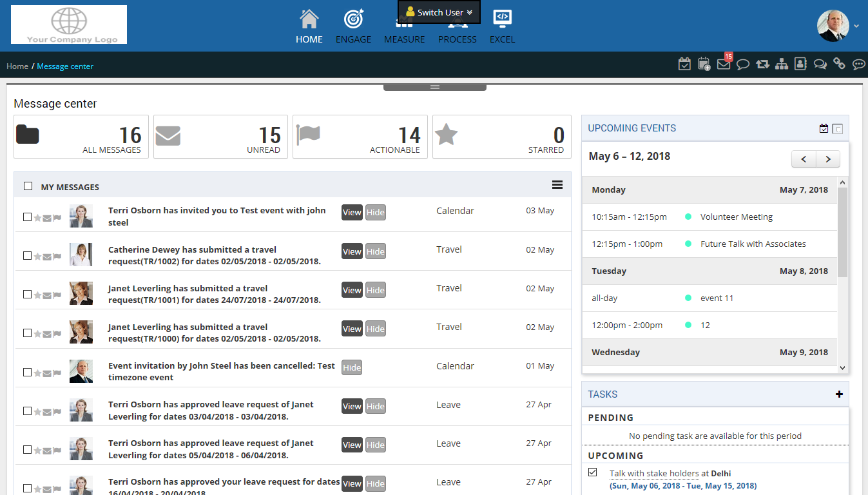Check the 05/04/2018 - 06/04/2018 leave approval message
The height and width of the screenshot is (495, 868).
click(x=27, y=449)
